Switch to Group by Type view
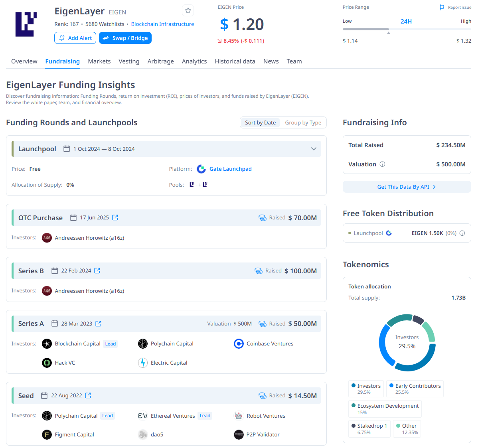The image size is (480, 448). [303, 122]
